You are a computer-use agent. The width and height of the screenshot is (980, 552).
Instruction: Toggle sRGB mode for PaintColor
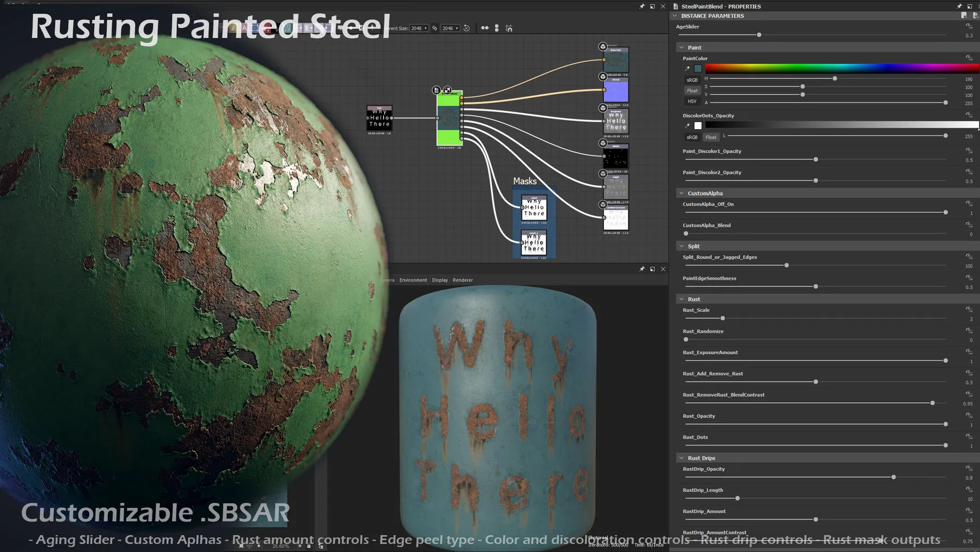pos(692,80)
